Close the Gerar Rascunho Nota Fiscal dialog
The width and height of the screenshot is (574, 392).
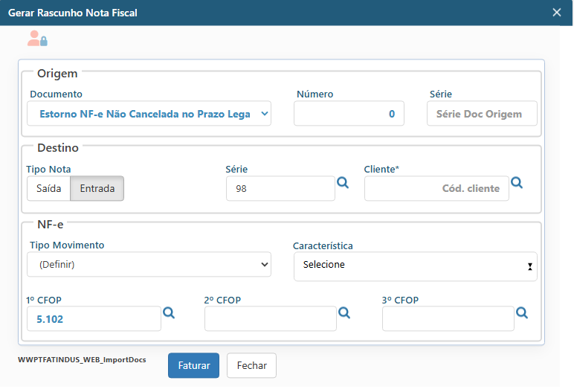coord(557,13)
